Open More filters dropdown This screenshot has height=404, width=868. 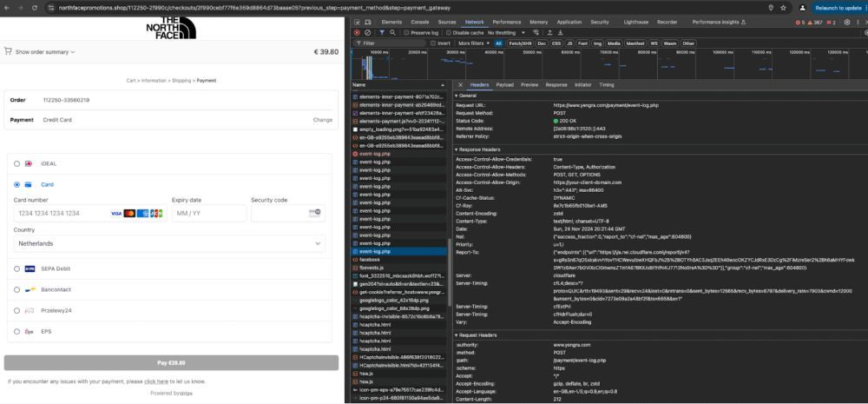point(475,43)
